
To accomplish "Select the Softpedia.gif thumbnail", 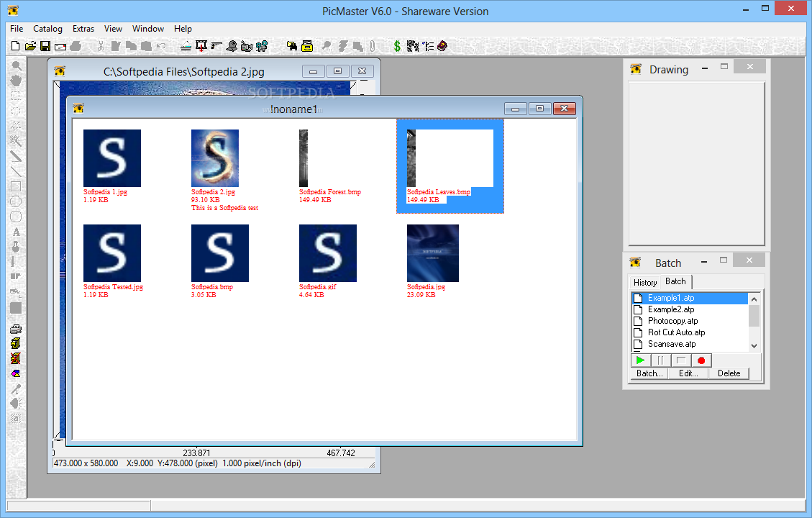I will click(x=328, y=253).
